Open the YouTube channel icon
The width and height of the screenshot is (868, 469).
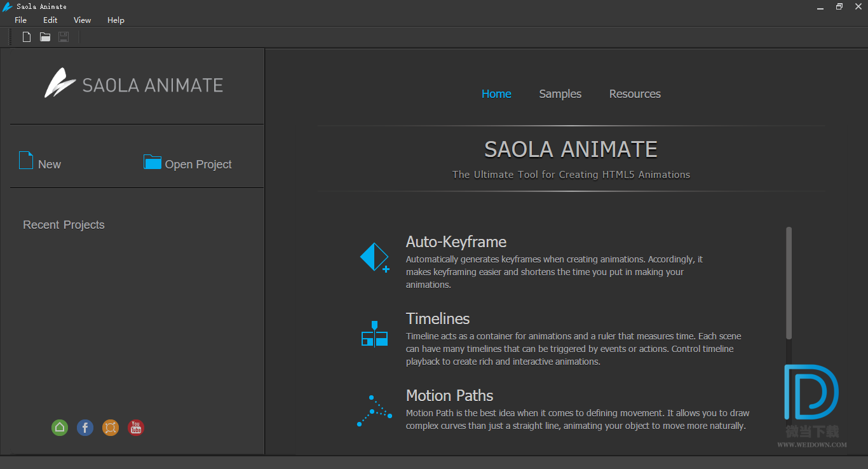(x=136, y=428)
